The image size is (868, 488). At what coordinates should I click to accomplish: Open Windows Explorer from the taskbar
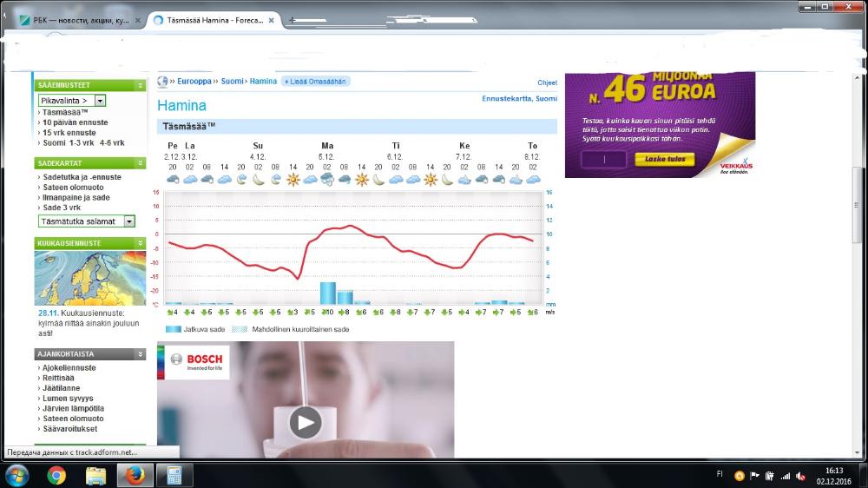(95, 475)
